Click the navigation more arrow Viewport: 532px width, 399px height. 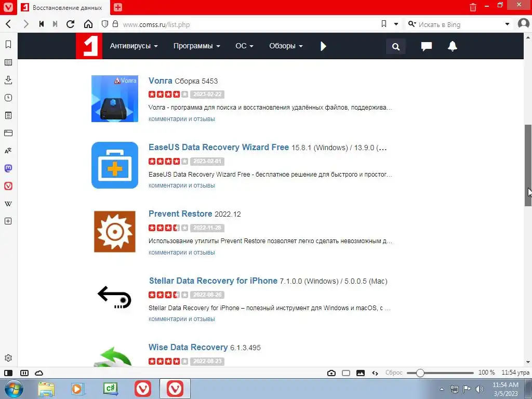(323, 46)
